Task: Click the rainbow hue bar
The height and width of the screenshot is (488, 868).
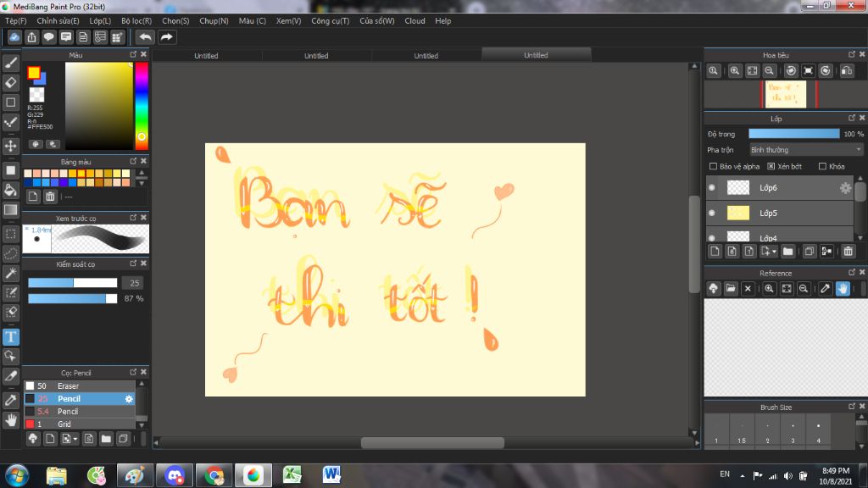Action: coord(142,106)
